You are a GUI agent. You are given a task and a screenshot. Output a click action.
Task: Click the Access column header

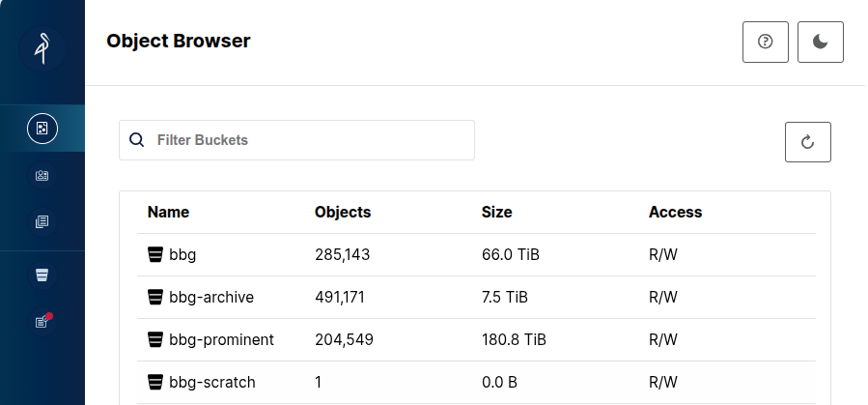point(675,213)
